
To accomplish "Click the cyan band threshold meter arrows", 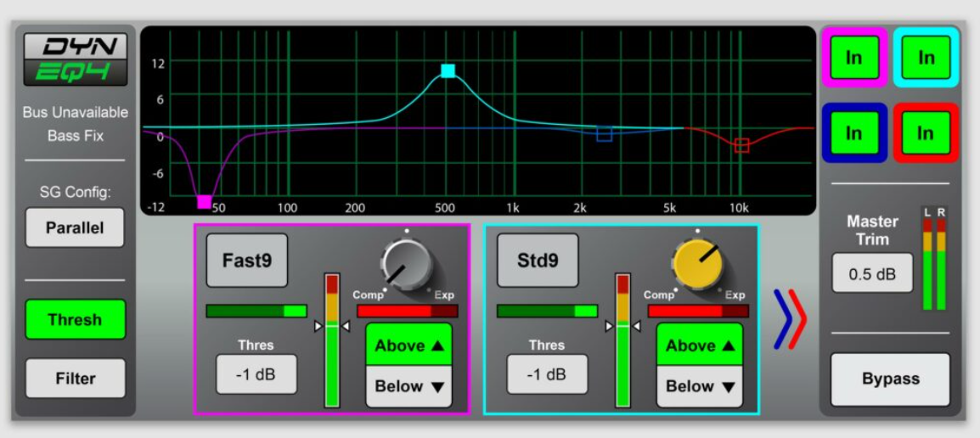I will [622, 326].
